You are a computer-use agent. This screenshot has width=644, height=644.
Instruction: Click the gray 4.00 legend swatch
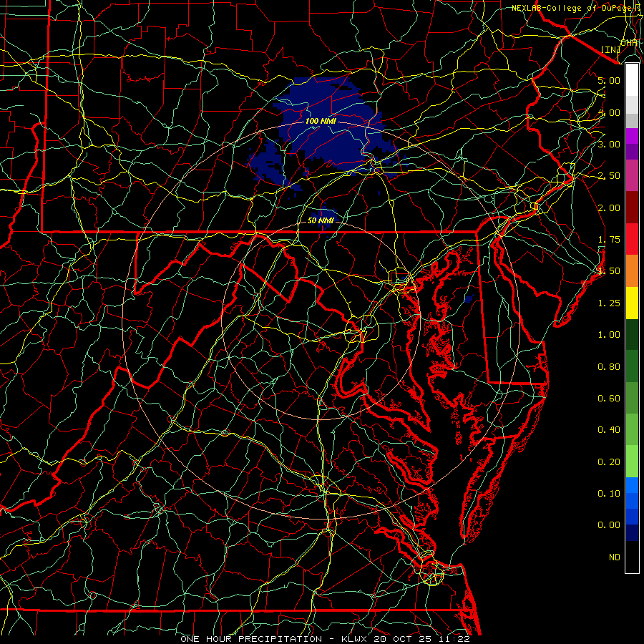[632, 120]
